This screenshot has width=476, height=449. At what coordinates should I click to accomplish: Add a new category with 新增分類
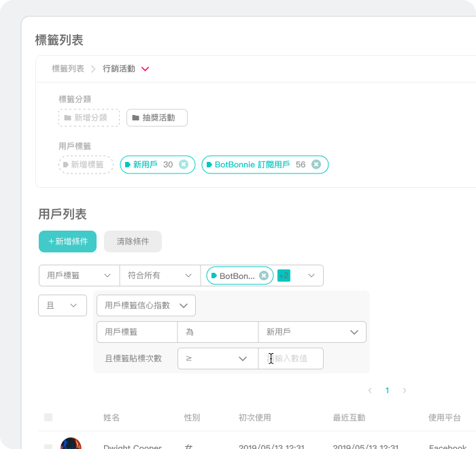pyautogui.click(x=89, y=118)
